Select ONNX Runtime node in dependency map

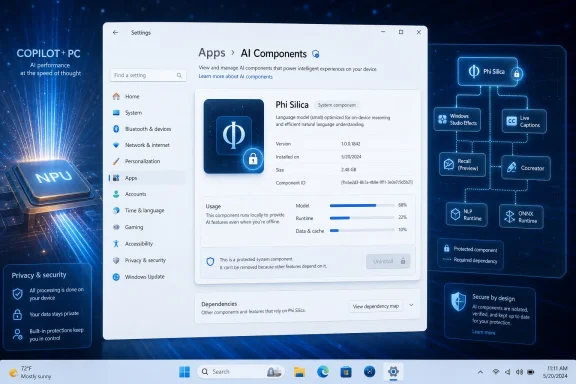point(521,216)
